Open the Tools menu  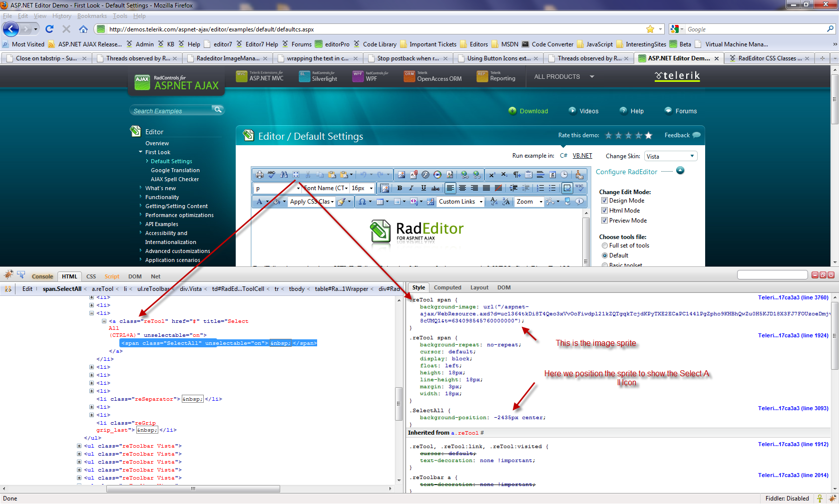point(120,16)
